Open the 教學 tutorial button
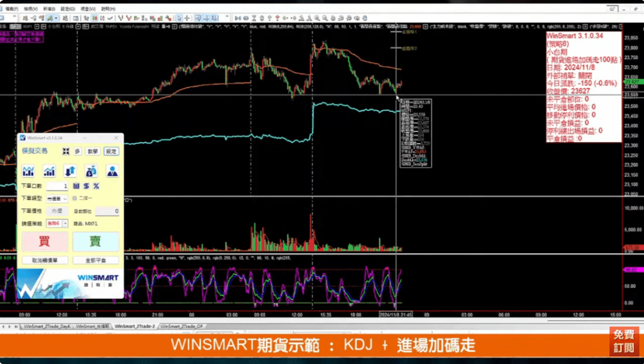 point(93,152)
